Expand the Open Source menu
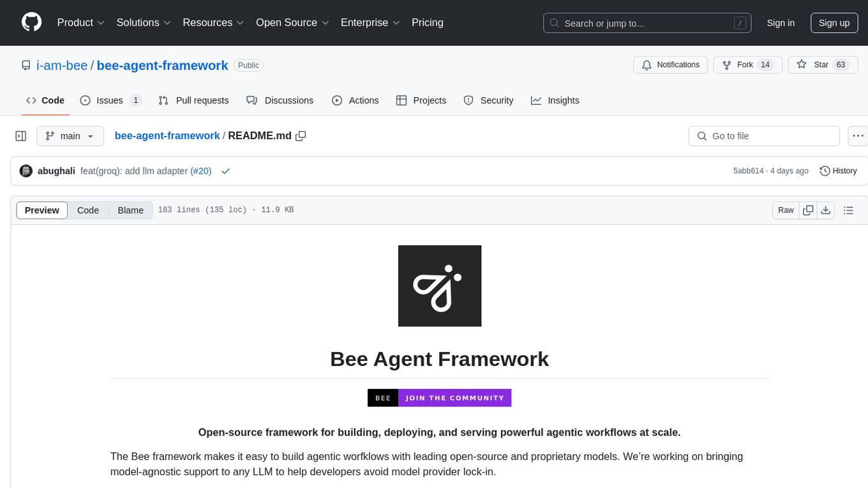 point(292,22)
